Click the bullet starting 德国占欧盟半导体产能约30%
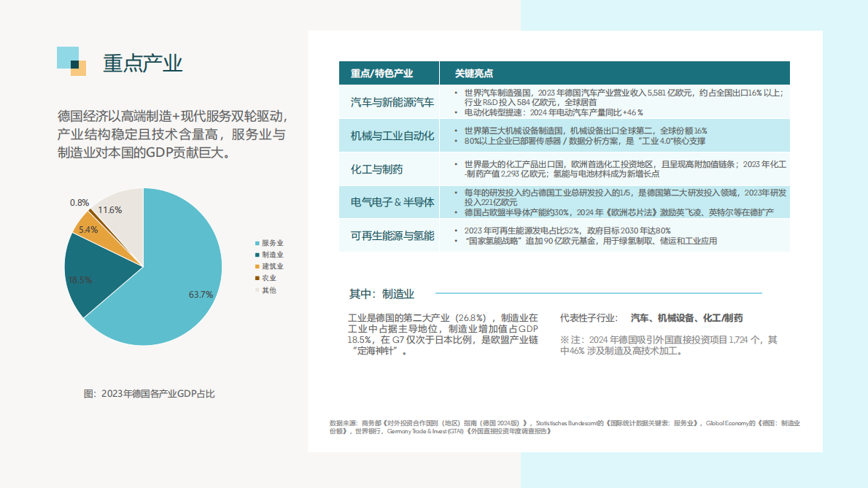 click(x=619, y=212)
